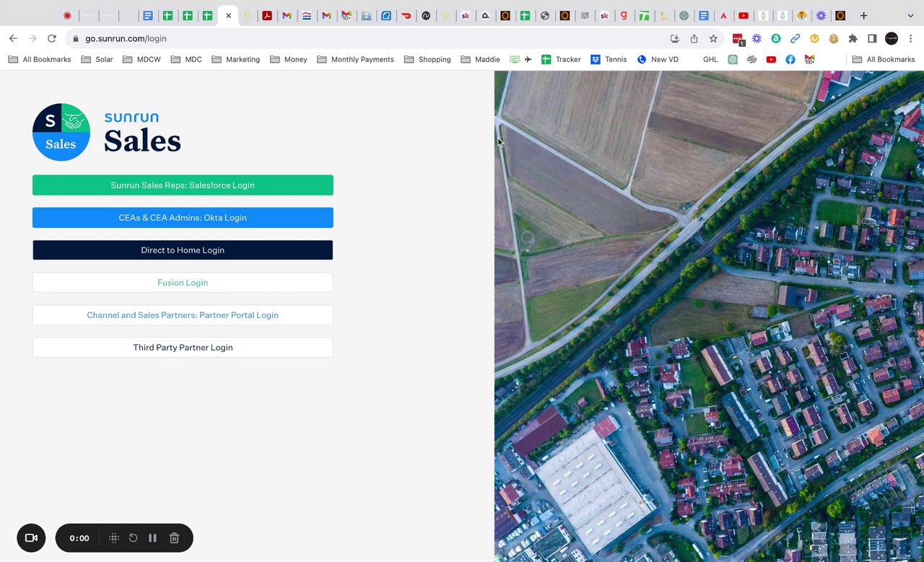The width and height of the screenshot is (924, 562).
Task: Expand the Monthly Payments bookmarks folder
Action: [355, 59]
